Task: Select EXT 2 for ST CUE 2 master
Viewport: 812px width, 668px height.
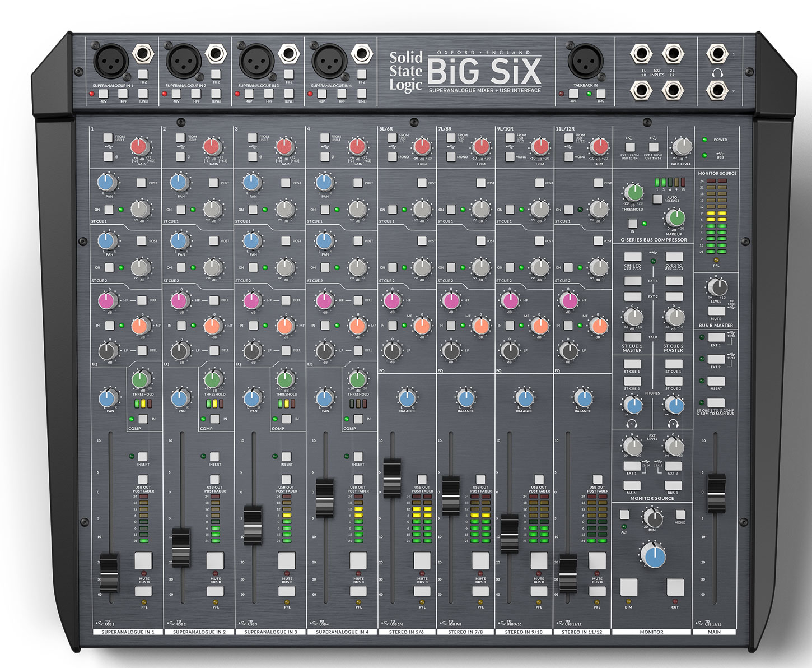Action: 674,296
